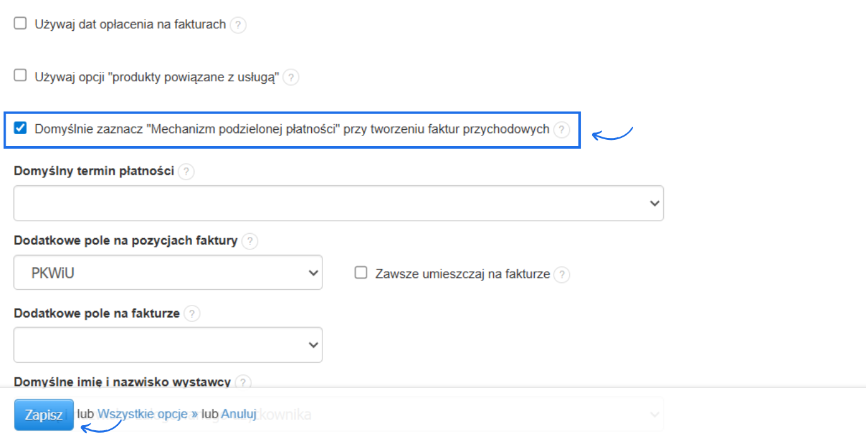Open help for "Domyślny termin płatności"
This screenshot has height=446, width=868.
point(186,171)
